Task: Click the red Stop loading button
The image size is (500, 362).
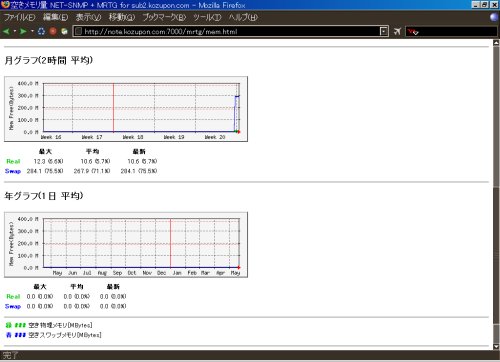Action: 53,31
